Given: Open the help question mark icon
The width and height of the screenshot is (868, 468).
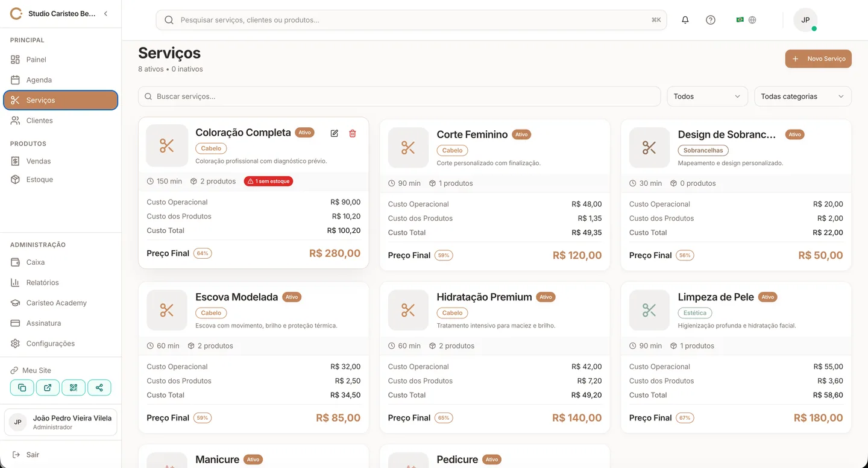Looking at the screenshot, I should (711, 20).
